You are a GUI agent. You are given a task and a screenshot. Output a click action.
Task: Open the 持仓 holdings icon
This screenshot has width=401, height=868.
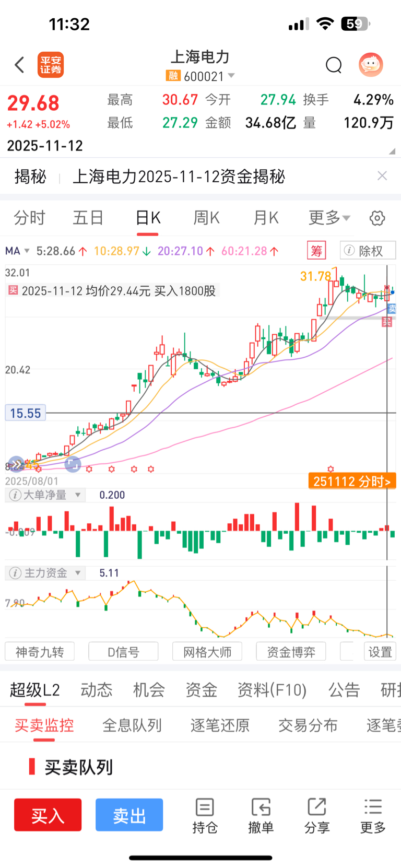click(x=205, y=816)
